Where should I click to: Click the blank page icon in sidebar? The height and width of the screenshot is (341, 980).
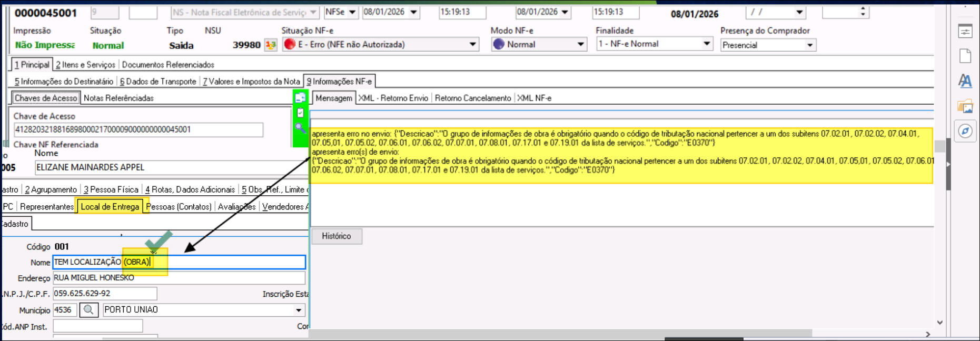tap(965, 56)
